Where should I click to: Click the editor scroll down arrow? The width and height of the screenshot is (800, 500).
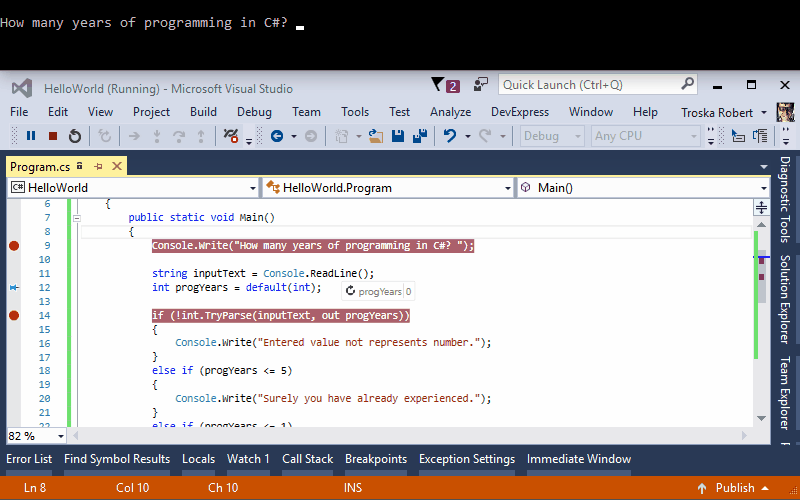pos(761,418)
